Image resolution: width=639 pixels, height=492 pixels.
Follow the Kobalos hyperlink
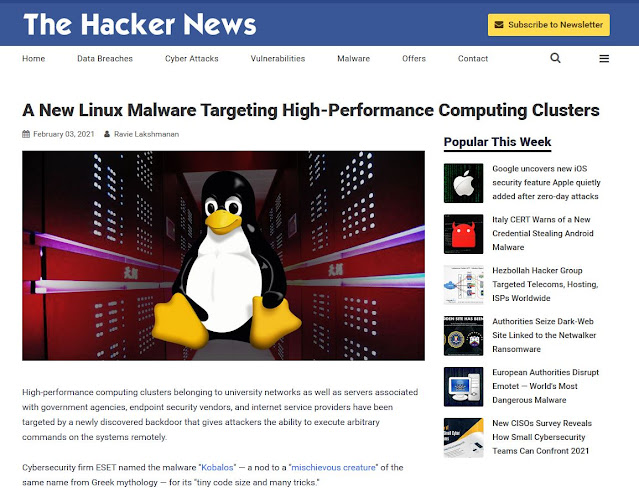217,468
